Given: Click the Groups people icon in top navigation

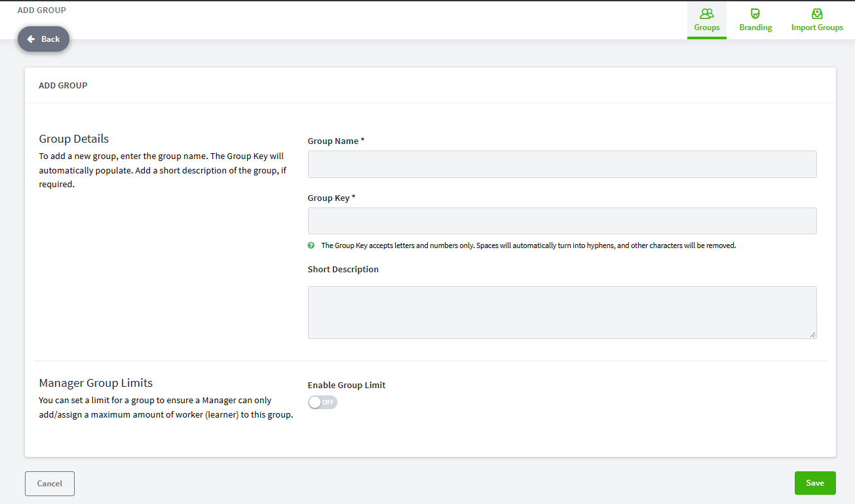Looking at the screenshot, I should (x=707, y=13).
